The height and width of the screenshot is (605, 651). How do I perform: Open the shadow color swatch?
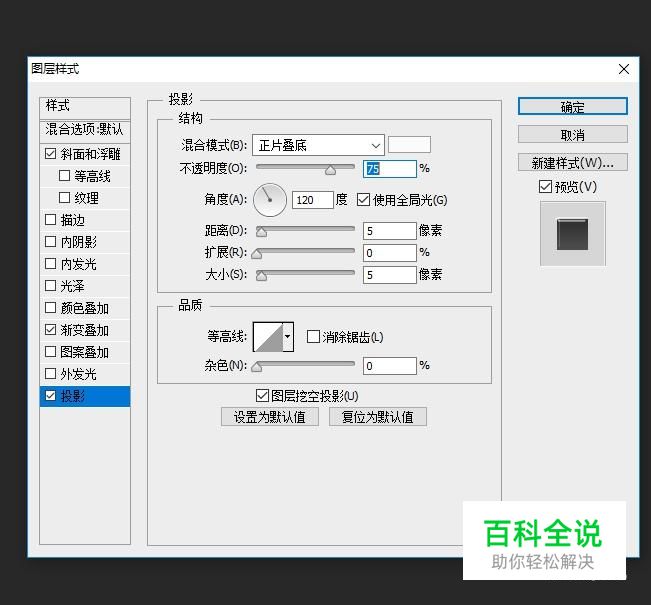(409, 145)
